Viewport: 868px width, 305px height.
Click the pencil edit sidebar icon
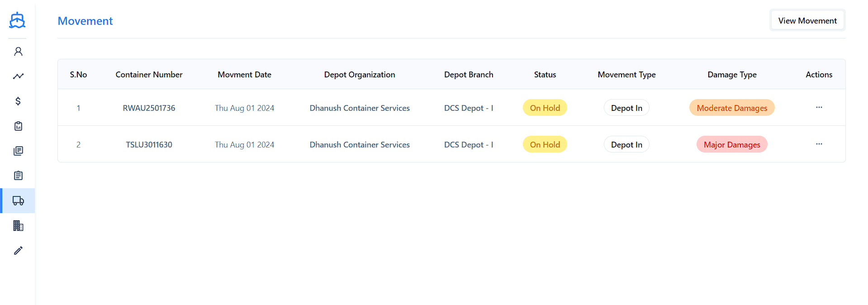[18, 250]
